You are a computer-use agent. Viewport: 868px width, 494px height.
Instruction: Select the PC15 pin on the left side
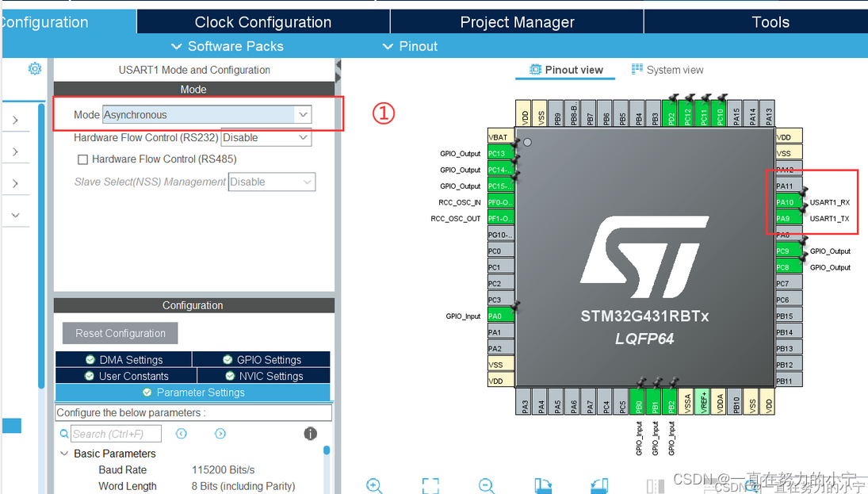pos(500,186)
